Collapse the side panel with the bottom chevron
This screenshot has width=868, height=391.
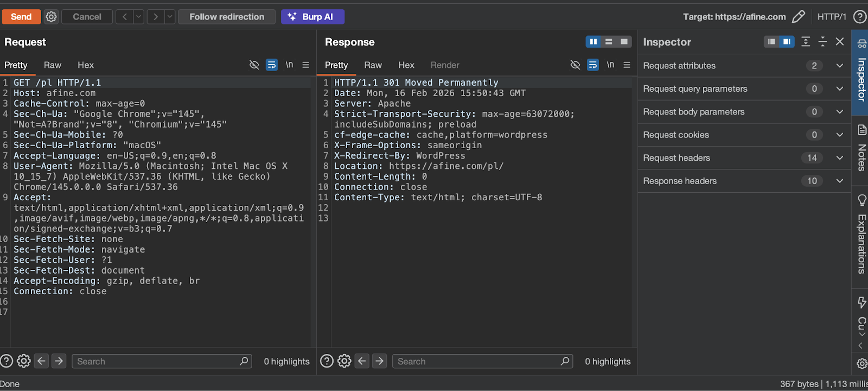tap(860, 346)
